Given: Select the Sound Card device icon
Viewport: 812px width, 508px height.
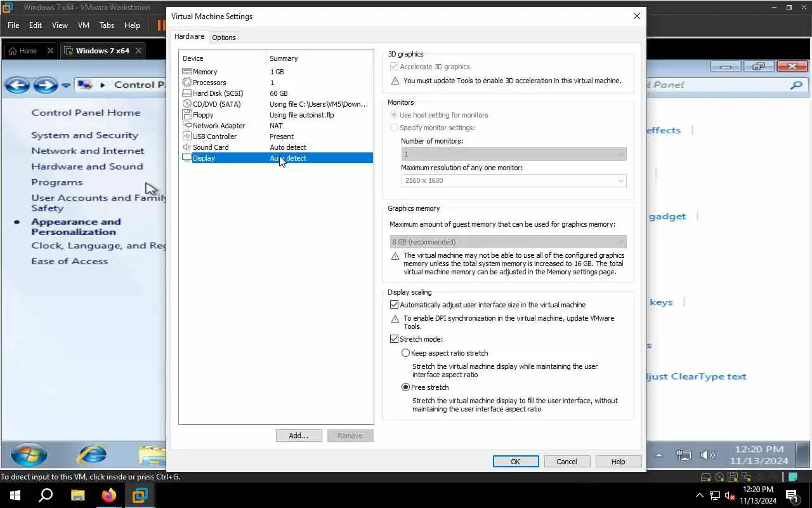Looking at the screenshot, I should pos(187,147).
